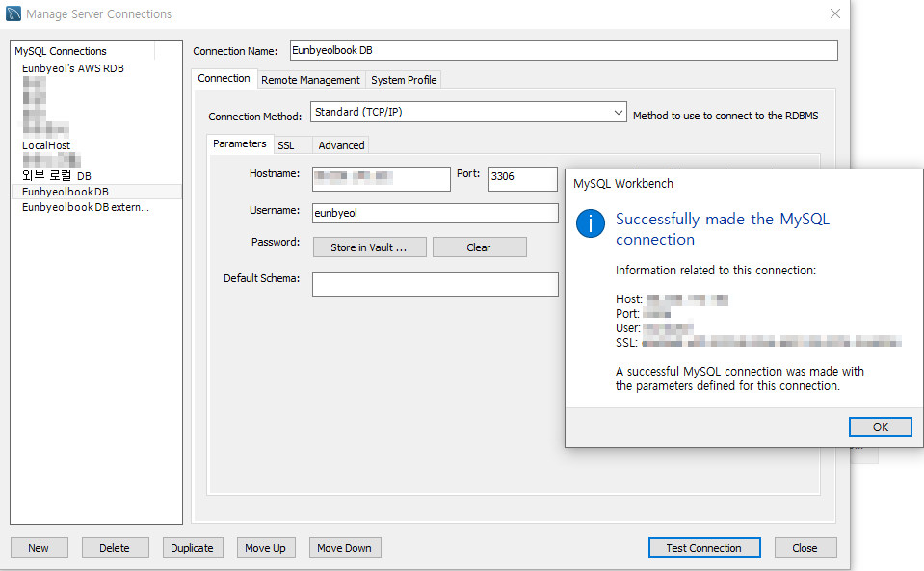Select the LocalHost connection in list
This screenshot has width=924, height=571.
click(46, 145)
